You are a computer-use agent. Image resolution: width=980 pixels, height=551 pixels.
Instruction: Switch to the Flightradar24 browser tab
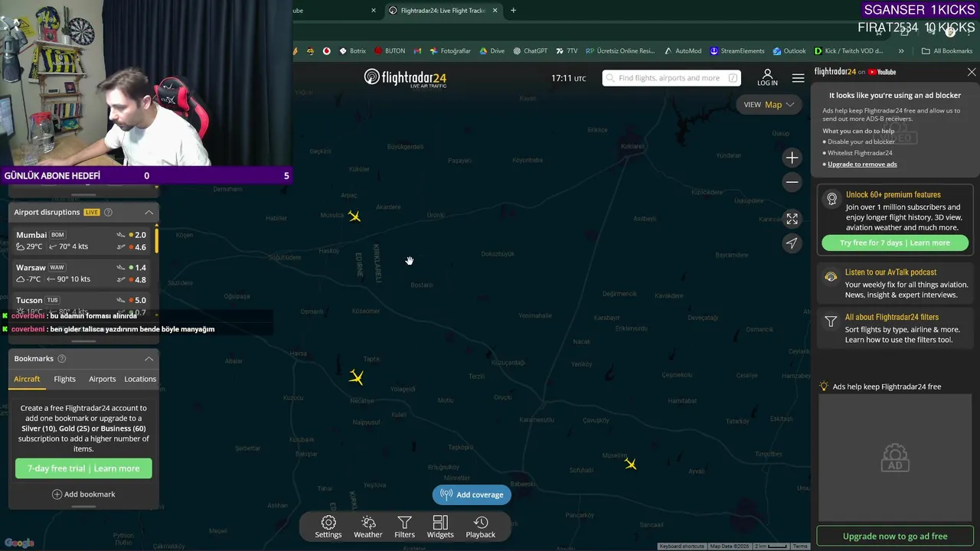[443, 11]
